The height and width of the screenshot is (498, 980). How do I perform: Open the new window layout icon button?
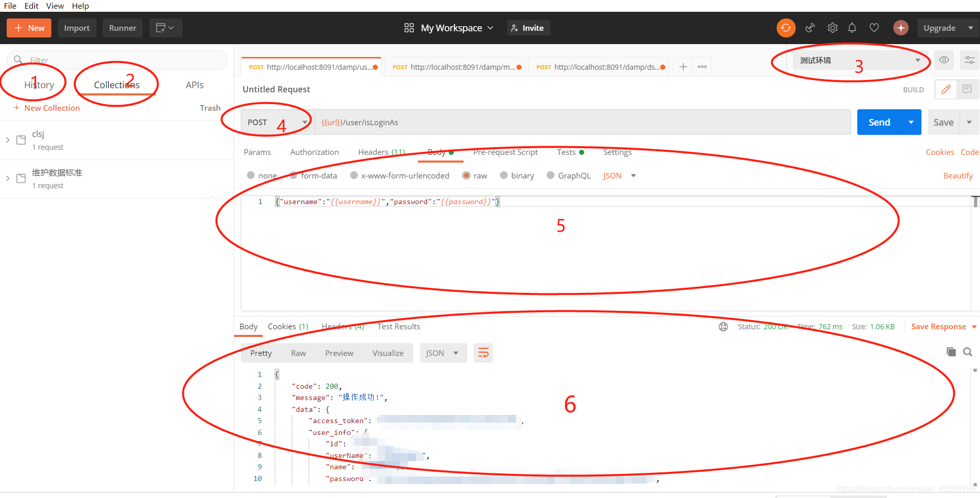(x=165, y=28)
